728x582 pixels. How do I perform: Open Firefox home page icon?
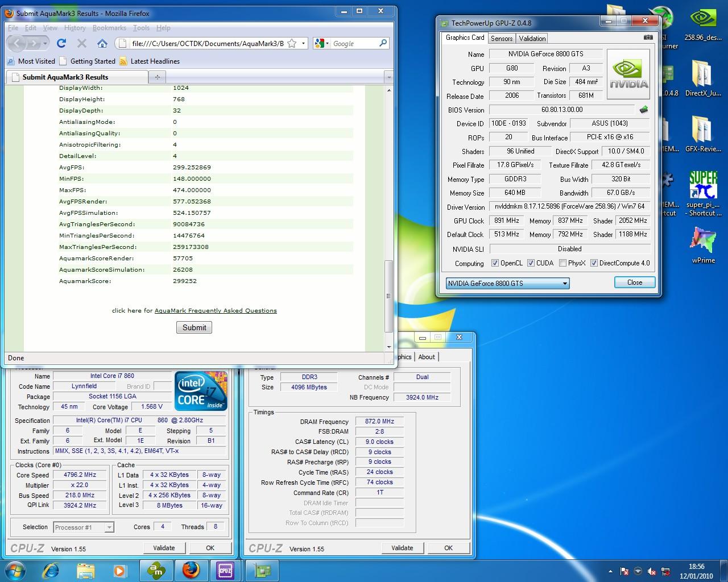[102, 43]
